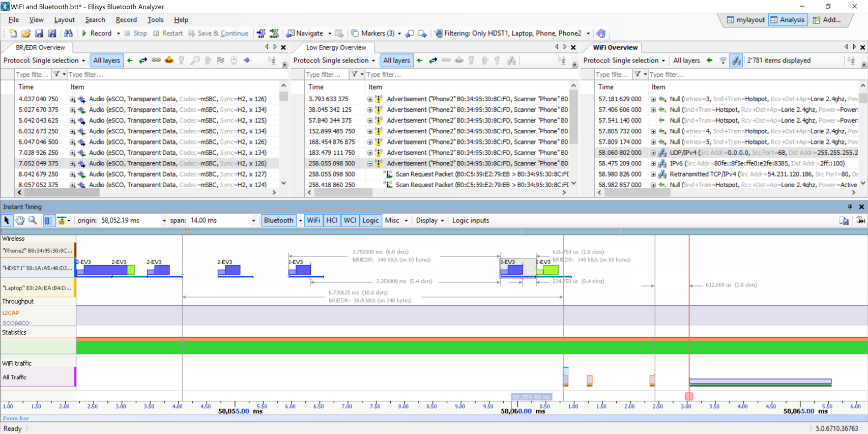Select the hand pan tool in Instant Timing
This screenshot has height=434, width=868.
(19, 220)
